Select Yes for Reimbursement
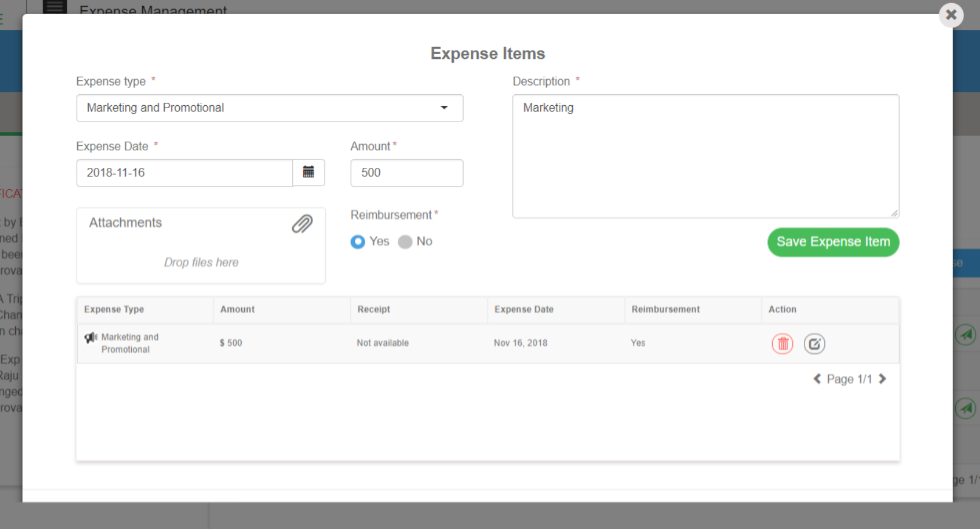The width and height of the screenshot is (980, 529). point(358,242)
